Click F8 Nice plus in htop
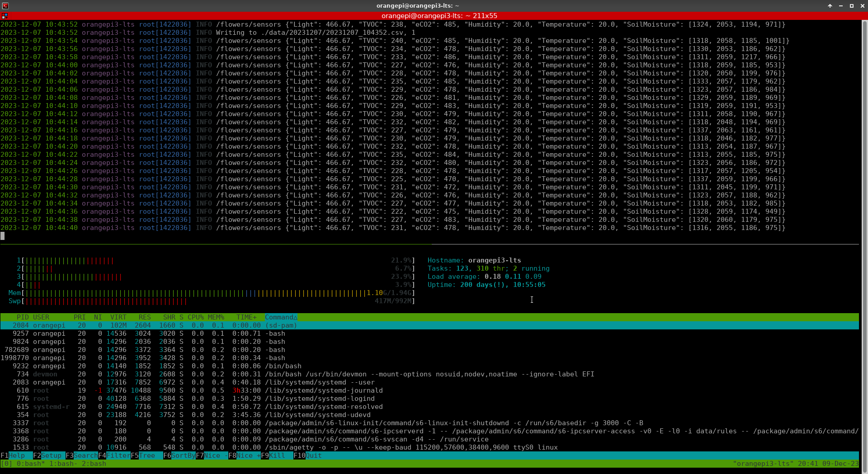 point(245,455)
